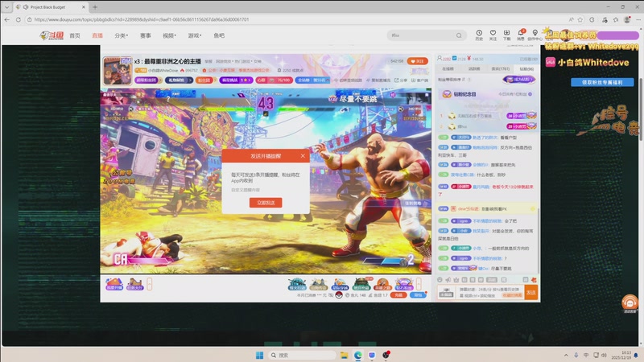The width and height of the screenshot is (644, 362).
Task: Open the 赛事 nav item
Action: pyautogui.click(x=146, y=35)
